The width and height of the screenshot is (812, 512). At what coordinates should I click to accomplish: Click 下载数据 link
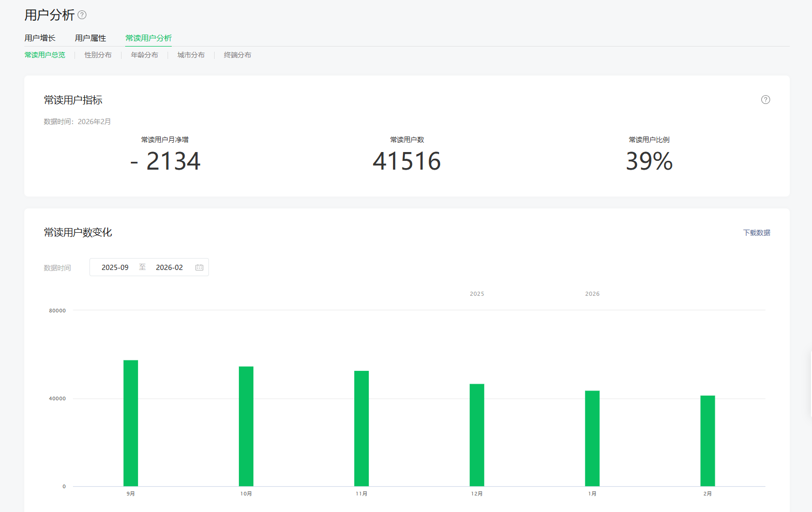point(756,233)
